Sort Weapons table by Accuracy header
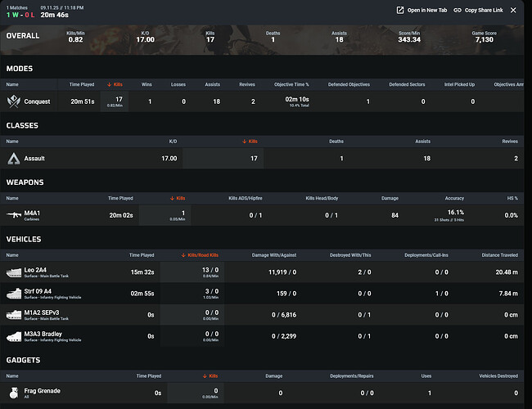Image resolution: width=532 pixels, height=409 pixels. [454, 198]
